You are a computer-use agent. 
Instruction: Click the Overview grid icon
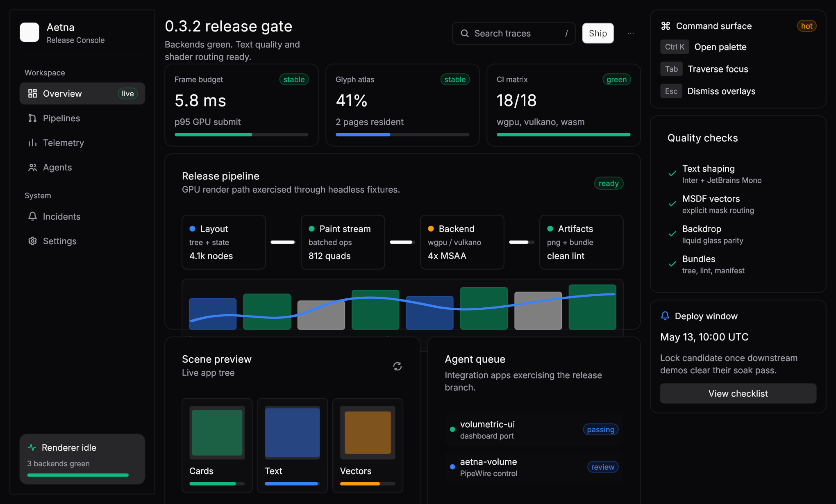[32, 93]
